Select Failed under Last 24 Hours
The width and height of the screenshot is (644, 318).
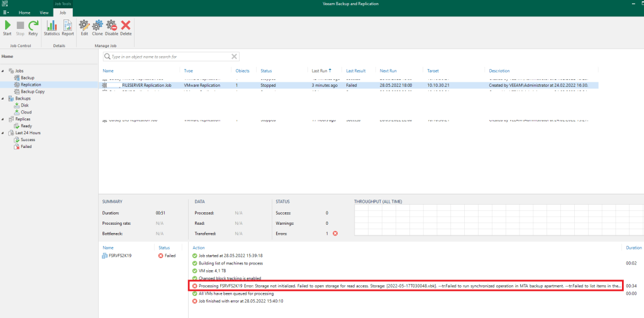click(x=26, y=147)
